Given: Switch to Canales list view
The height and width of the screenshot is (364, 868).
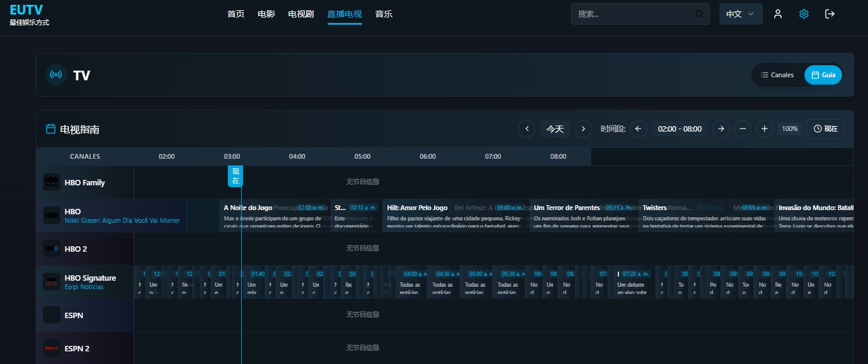Looking at the screenshot, I should click(777, 75).
